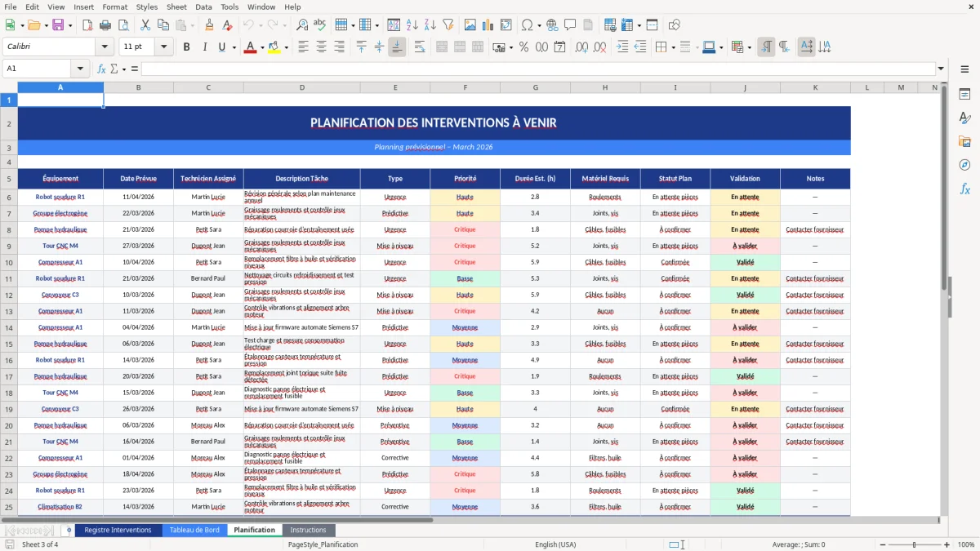Click the Select Function sigma button

[114, 69]
